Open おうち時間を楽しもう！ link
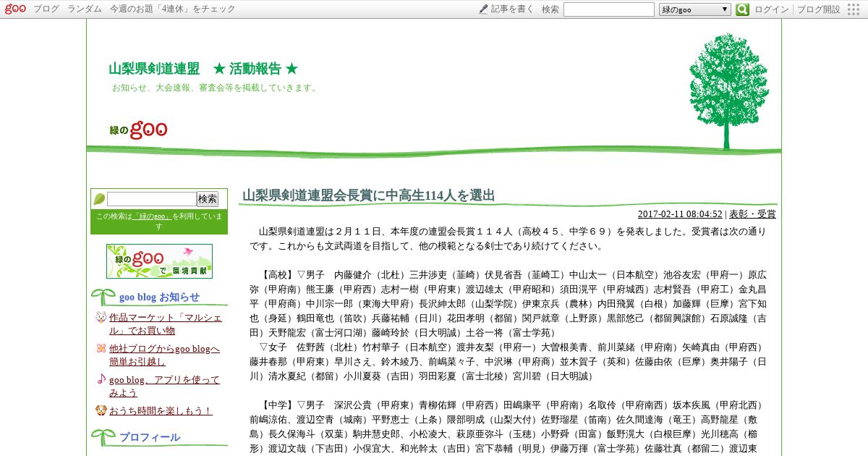This screenshot has height=456, width=868. click(x=161, y=410)
